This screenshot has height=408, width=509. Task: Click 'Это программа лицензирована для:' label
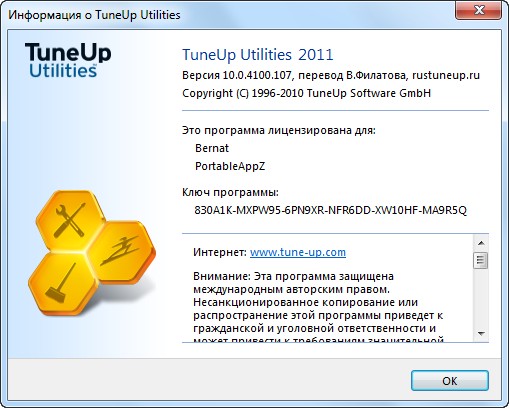click(279, 130)
